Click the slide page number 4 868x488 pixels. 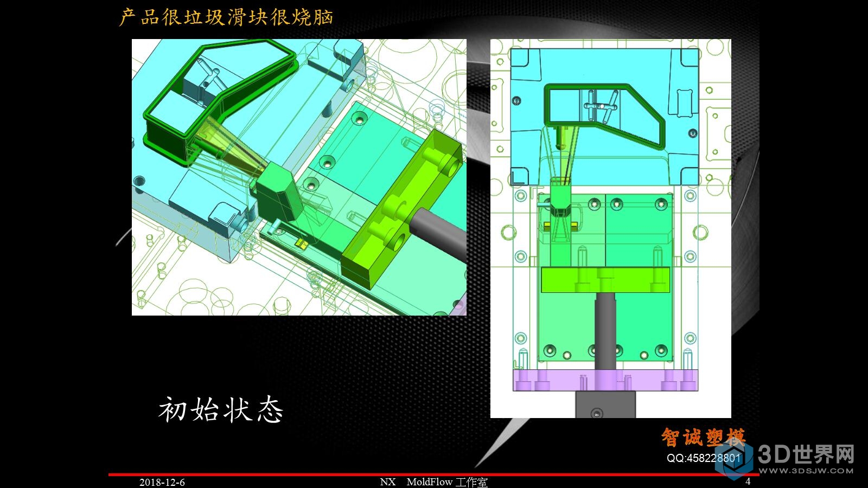point(748,481)
